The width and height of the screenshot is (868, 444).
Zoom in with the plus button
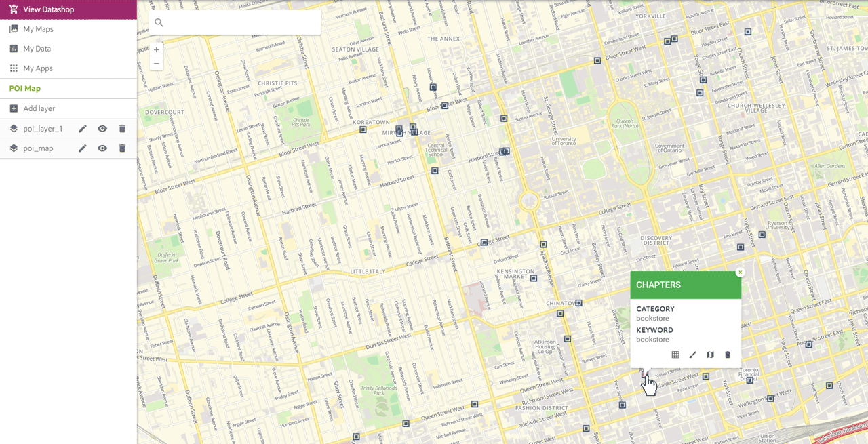point(157,49)
